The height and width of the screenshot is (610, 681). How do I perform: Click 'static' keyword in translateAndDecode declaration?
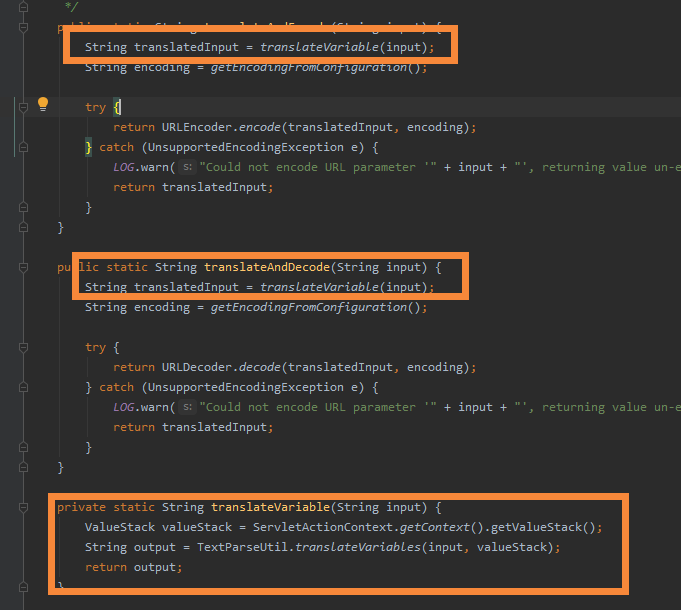coord(127,267)
